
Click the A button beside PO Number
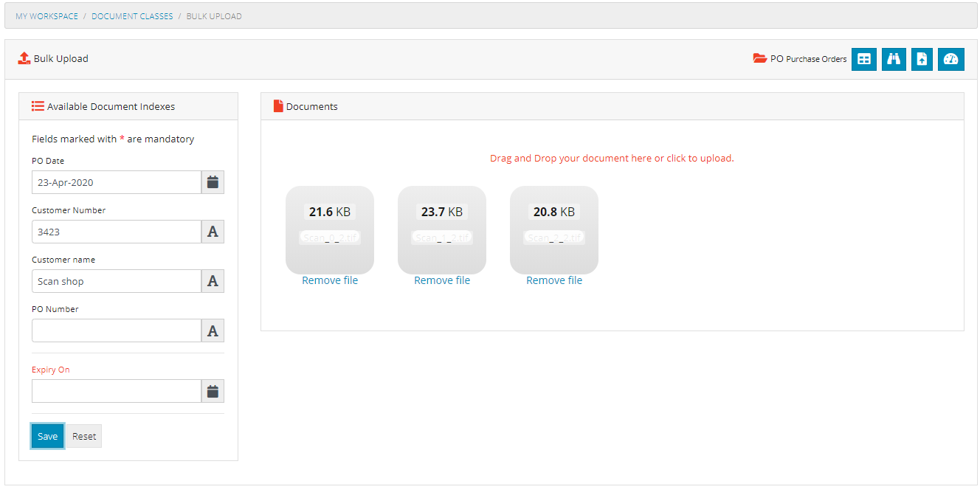click(213, 330)
